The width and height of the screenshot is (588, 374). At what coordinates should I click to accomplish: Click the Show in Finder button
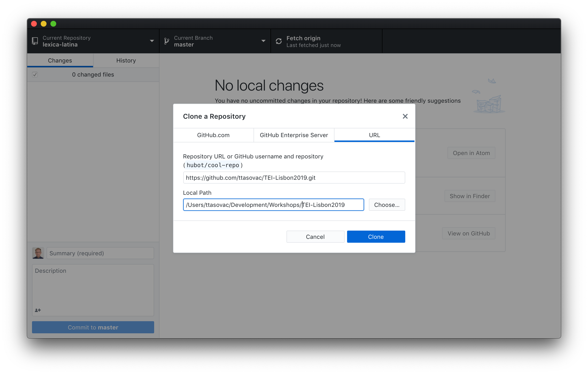[x=469, y=196]
